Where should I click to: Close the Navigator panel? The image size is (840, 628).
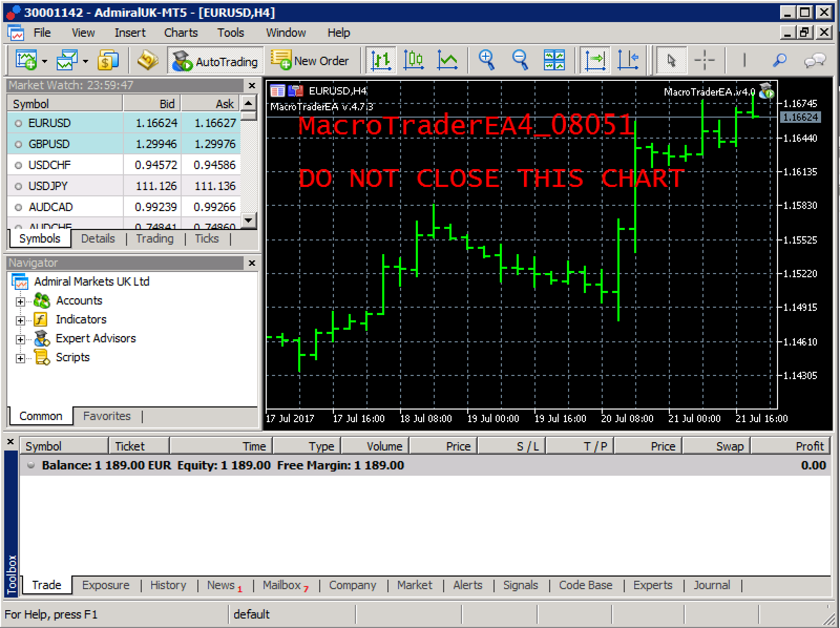(x=252, y=263)
